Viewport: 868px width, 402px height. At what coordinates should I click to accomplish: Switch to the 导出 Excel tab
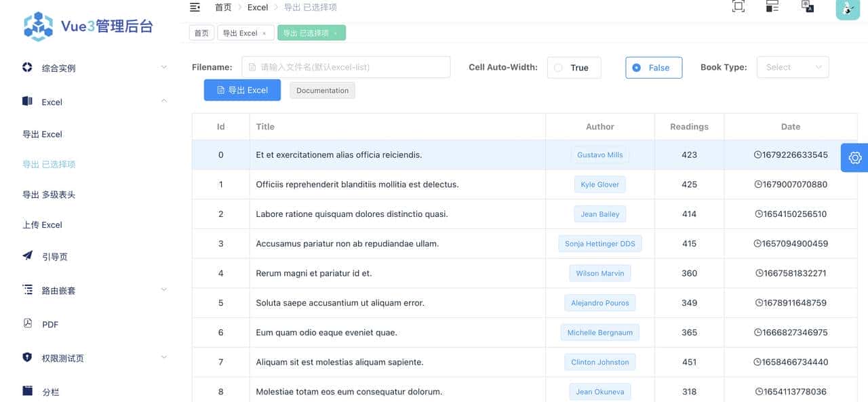tap(240, 33)
